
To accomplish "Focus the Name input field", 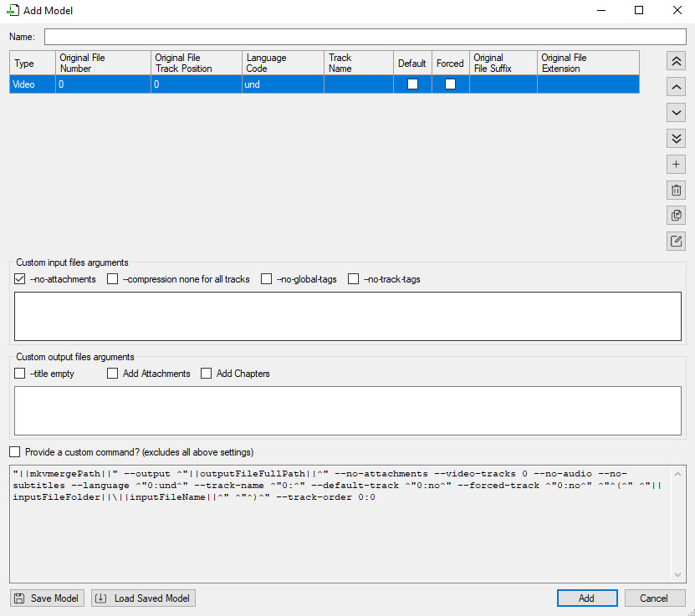I will pos(365,37).
